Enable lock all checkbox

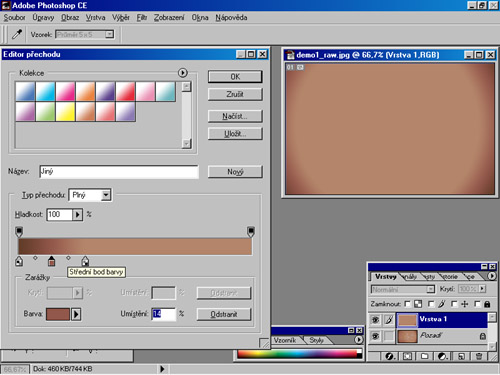477,304
